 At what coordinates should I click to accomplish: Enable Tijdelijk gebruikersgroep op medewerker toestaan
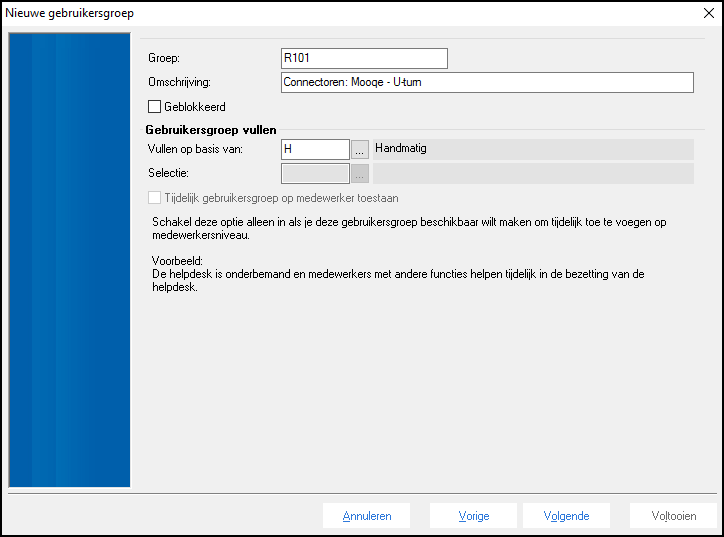154,198
